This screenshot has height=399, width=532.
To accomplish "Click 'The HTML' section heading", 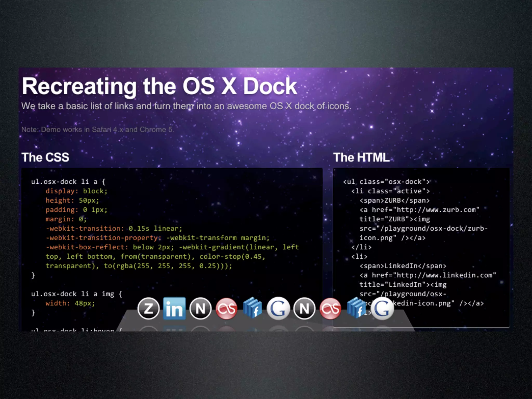I will tap(361, 157).
